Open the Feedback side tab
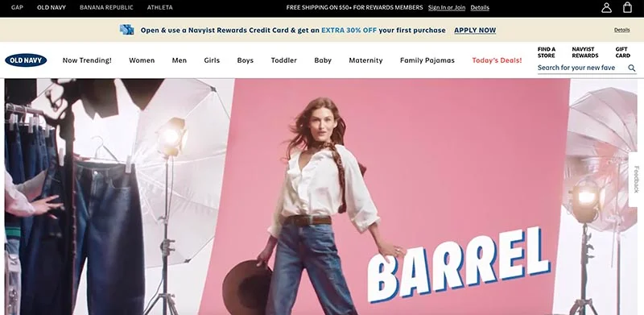This screenshot has height=315, width=644. (636, 180)
